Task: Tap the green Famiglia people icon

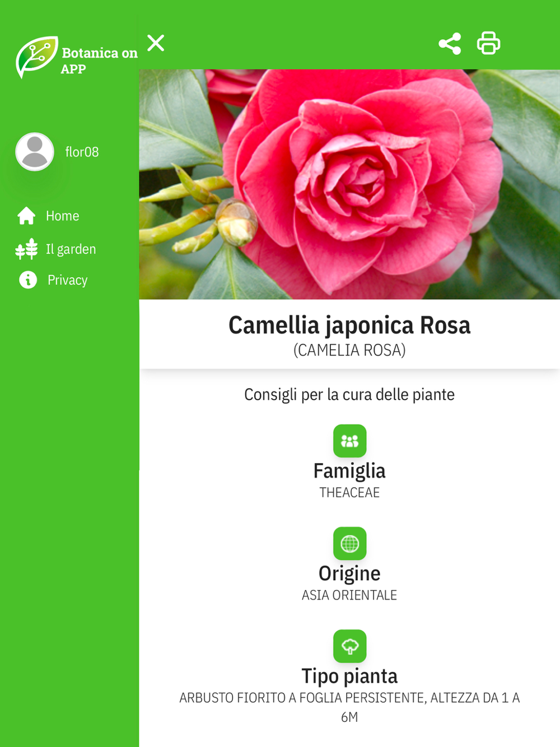Action: pyautogui.click(x=350, y=441)
